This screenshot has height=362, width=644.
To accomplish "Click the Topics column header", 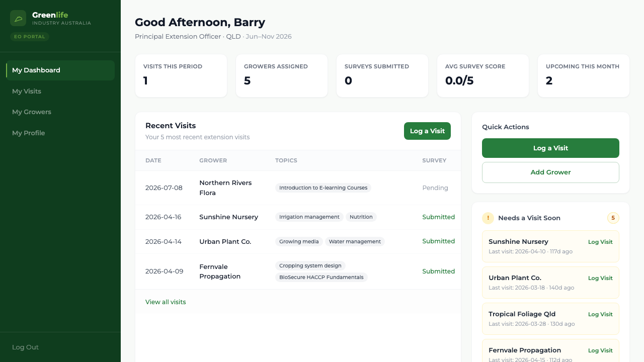I will 286,160.
